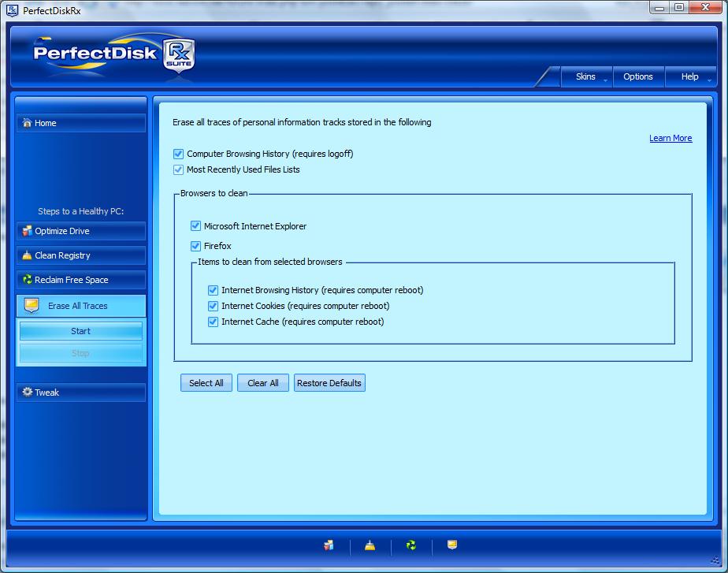728x573 pixels.
Task: Click the shield icon in bottom toolbar
Action: (451, 545)
